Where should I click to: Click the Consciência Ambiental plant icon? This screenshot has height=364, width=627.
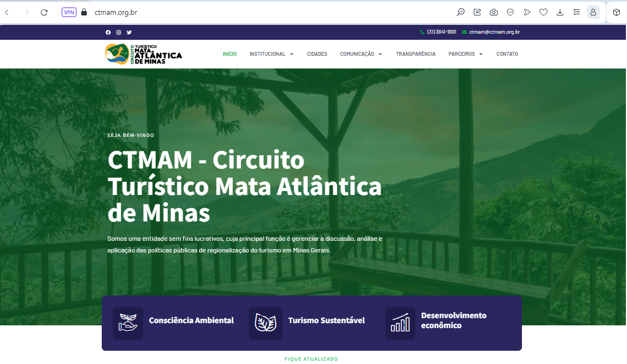[128, 323]
